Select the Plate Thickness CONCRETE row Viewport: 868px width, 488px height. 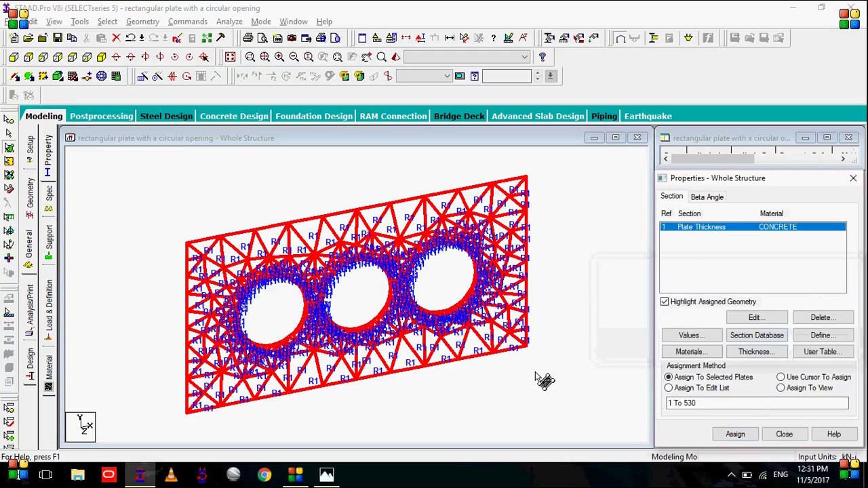[x=753, y=227]
